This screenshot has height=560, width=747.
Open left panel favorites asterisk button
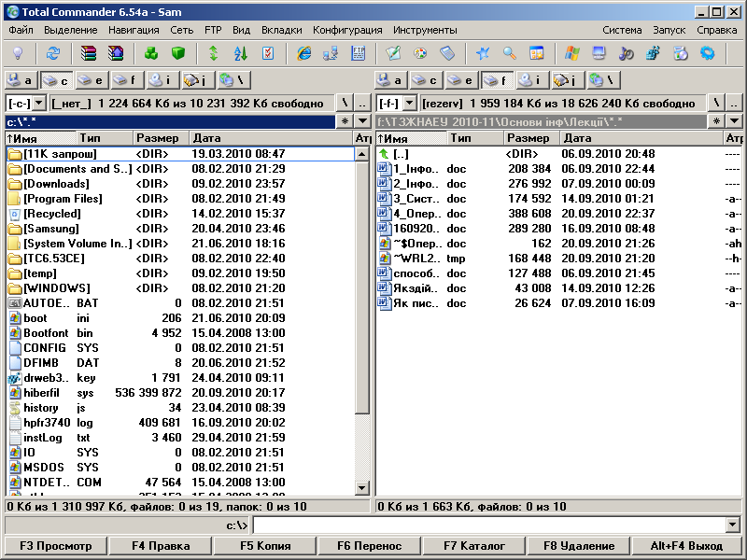(x=345, y=121)
